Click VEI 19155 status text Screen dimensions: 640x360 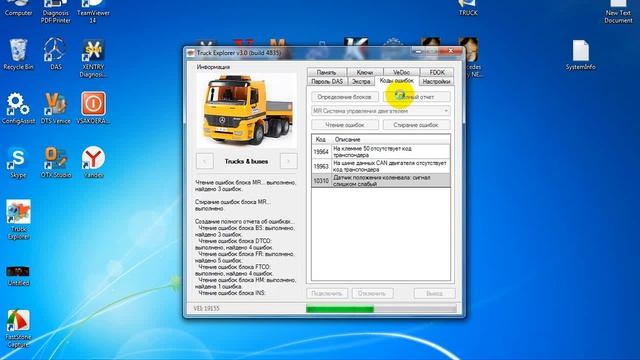207,308
